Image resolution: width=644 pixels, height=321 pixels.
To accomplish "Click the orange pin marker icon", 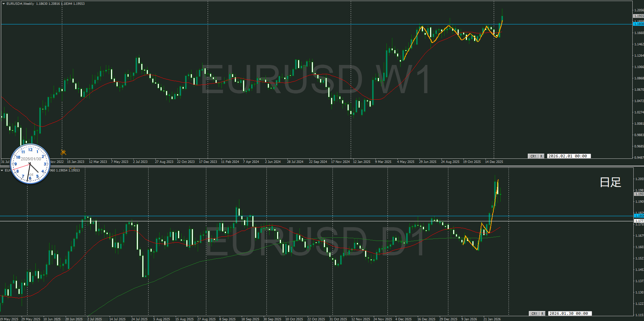I will click(63, 152).
